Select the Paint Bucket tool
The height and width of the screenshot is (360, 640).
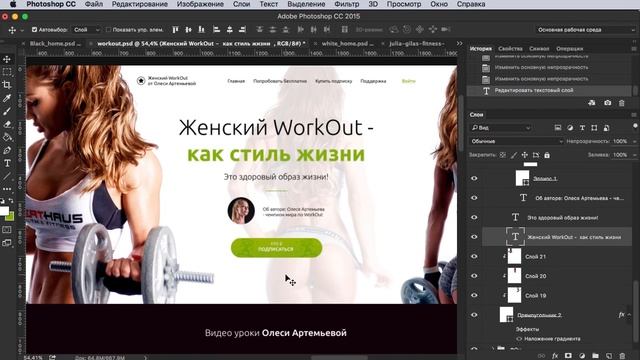(7, 137)
